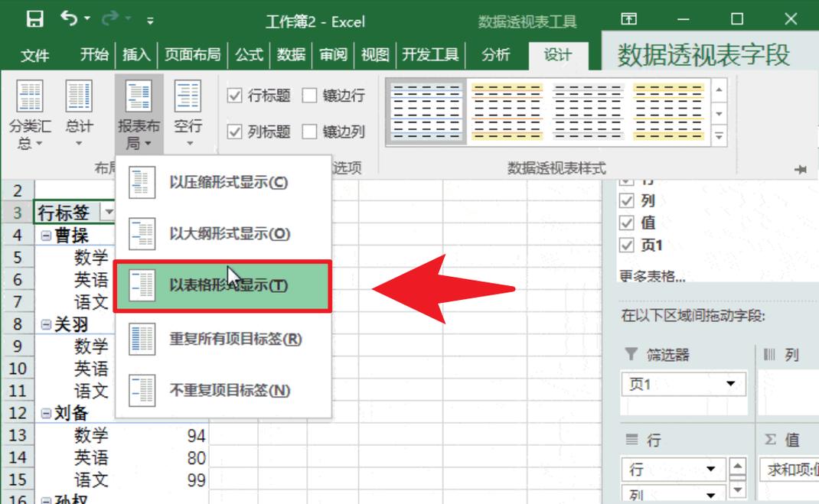Switch to the 插入 tab
The image size is (819, 504).
click(x=136, y=54)
